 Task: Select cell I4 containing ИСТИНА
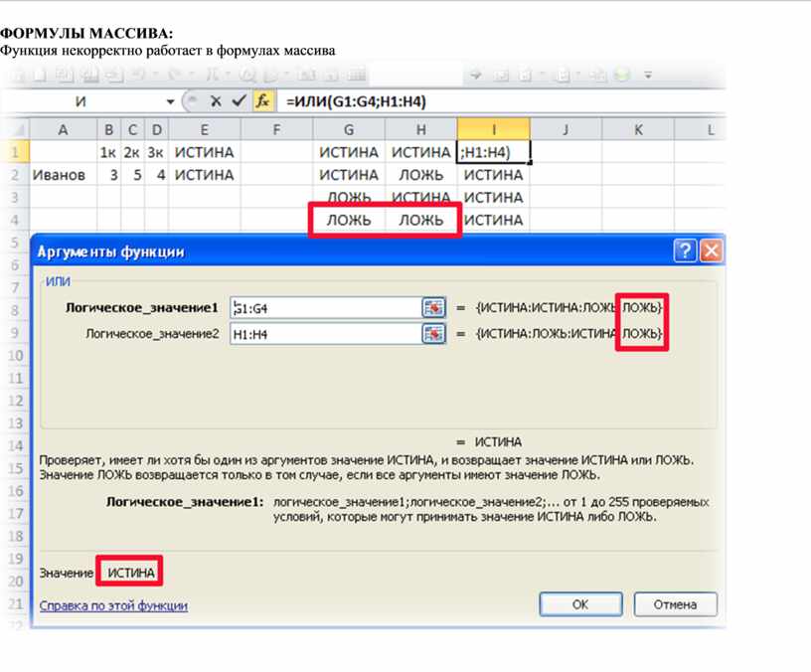click(x=493, y=220)
